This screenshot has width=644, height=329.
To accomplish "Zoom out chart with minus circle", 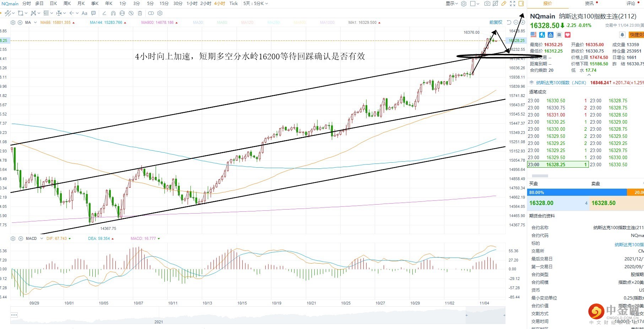I will tap(516, 22).
